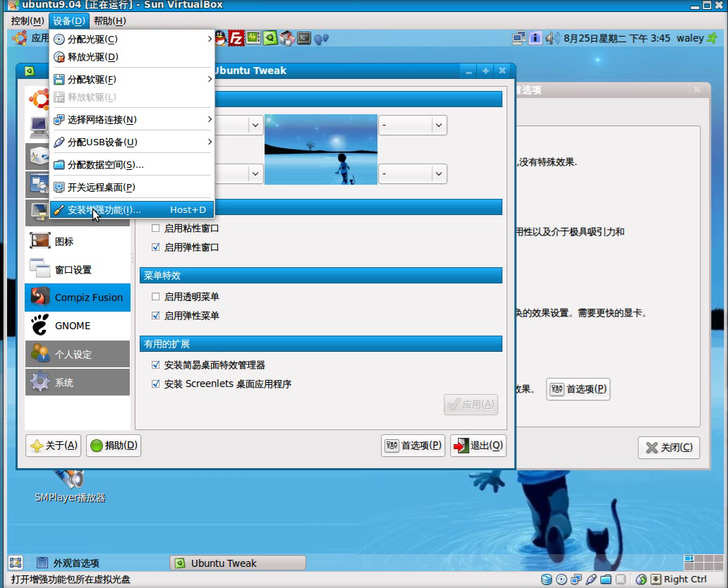Open the 控制(M) menu
Image resolution: width=728 pixels, height=588 pixels.
pyautogui.click(x=28, y=21)
